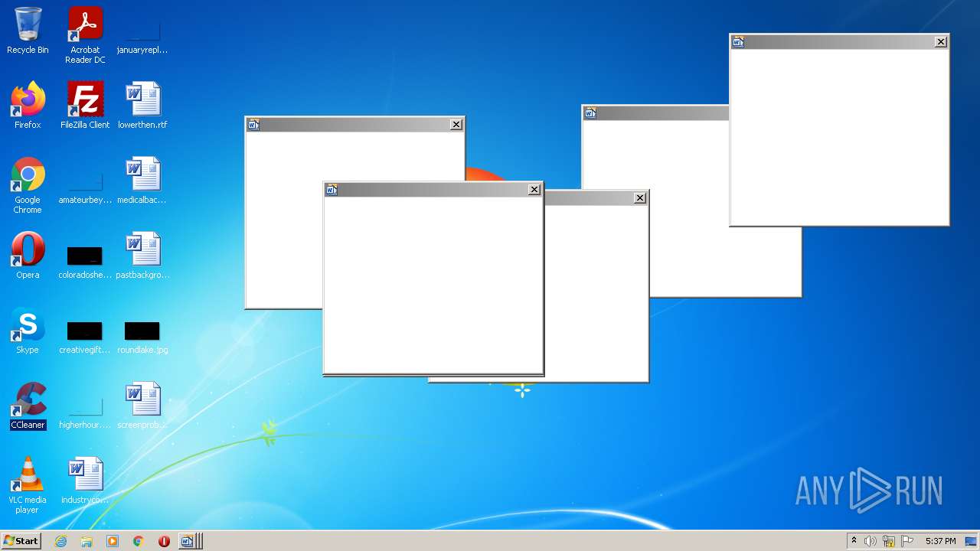Open the Recycle Bin desktop icon
980x551 pixels.
click(x=28, y=31)
